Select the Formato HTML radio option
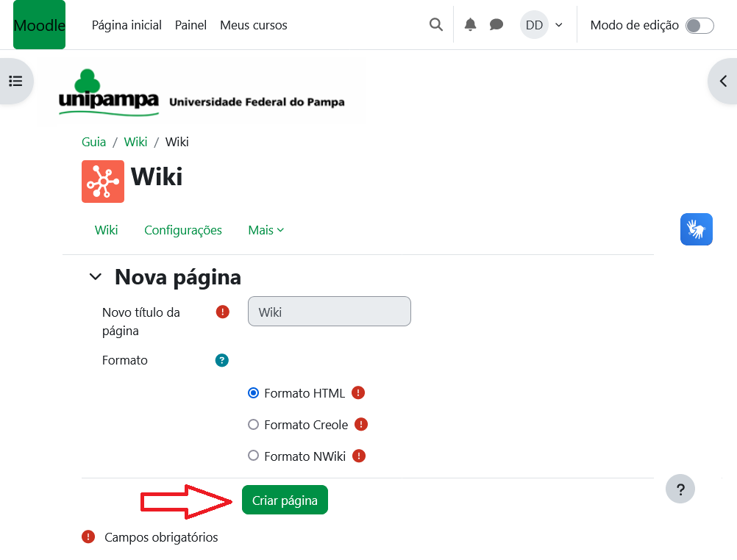Screen dimensions: 737x560 254,393
